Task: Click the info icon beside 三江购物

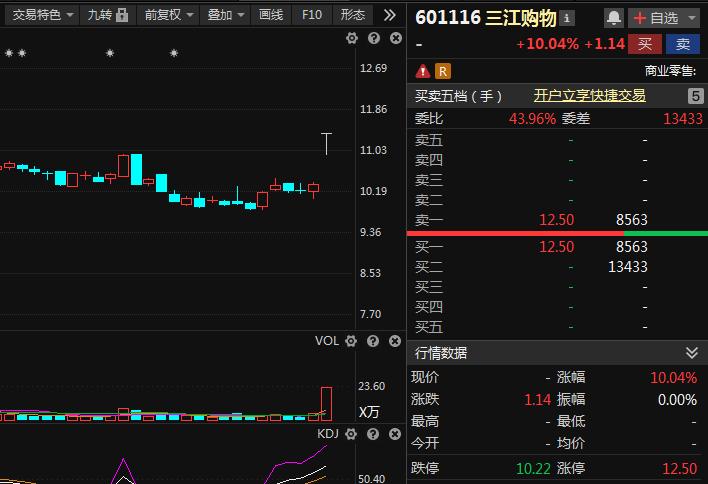Action: click(567, 19)
